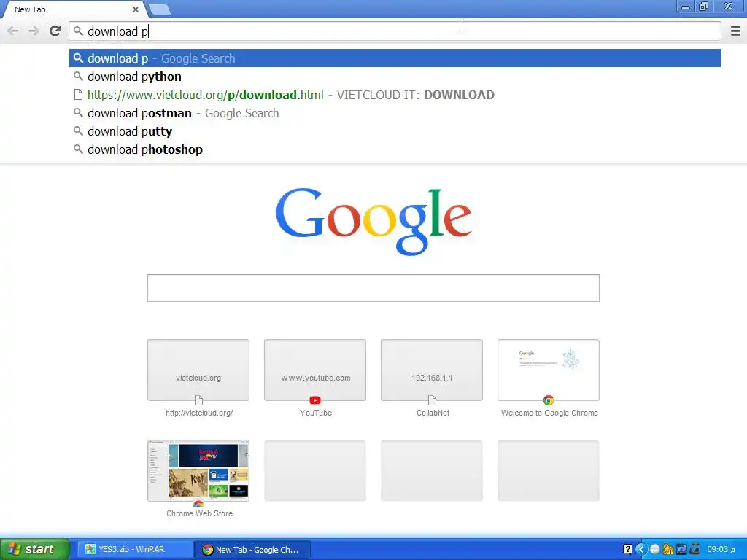
Task: Select 'download postman' suggestion
Action: coord(395,113)
